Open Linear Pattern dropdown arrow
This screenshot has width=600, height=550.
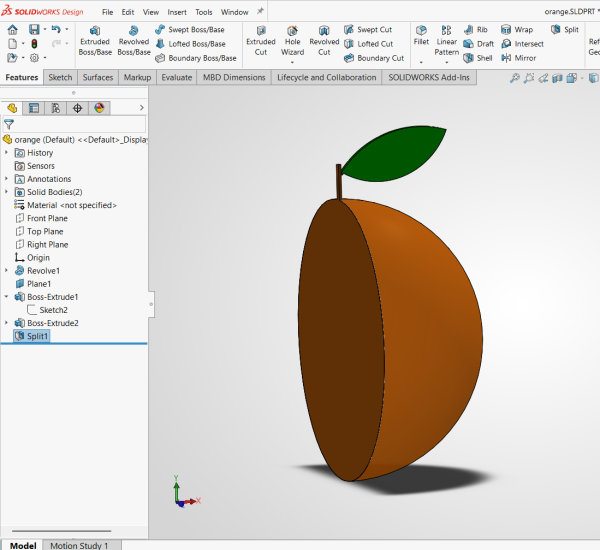point(446,62)
